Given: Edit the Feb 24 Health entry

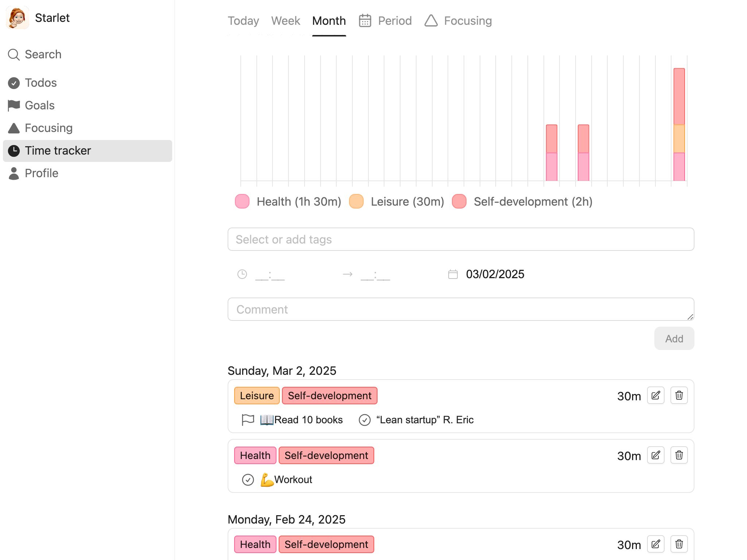Looking at the screenshot, I should 655,544.
